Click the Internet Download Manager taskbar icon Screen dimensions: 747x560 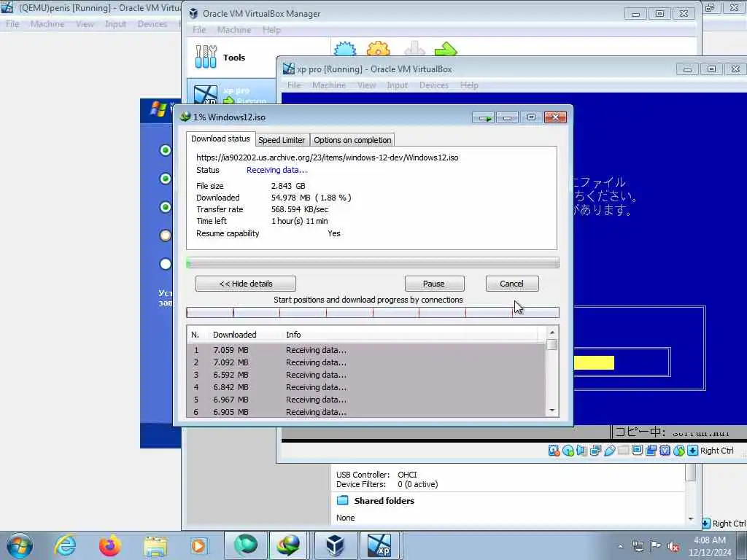click(x=289, y=545)
